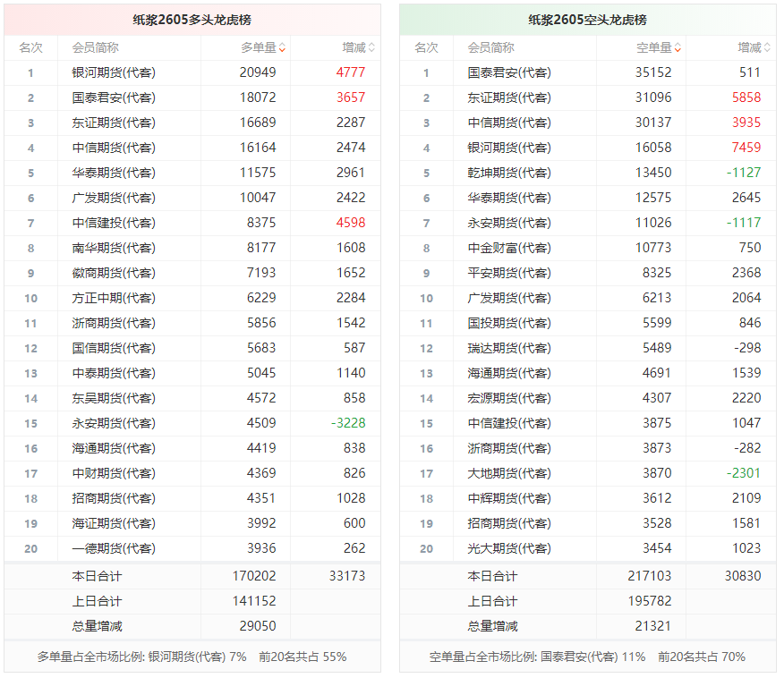The height and width of the screenshot is (678, 784).
Task: Click 会员简称 header in the short table
Action: 491,48
